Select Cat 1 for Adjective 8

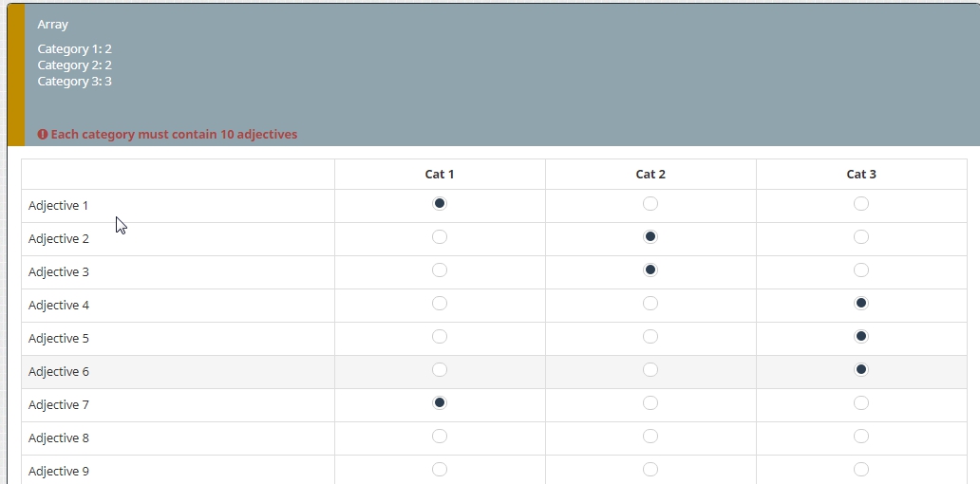(440, 437)
